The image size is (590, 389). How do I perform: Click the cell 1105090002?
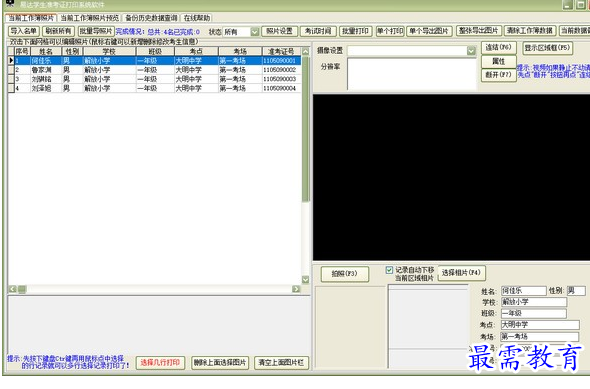click(281, 70)
